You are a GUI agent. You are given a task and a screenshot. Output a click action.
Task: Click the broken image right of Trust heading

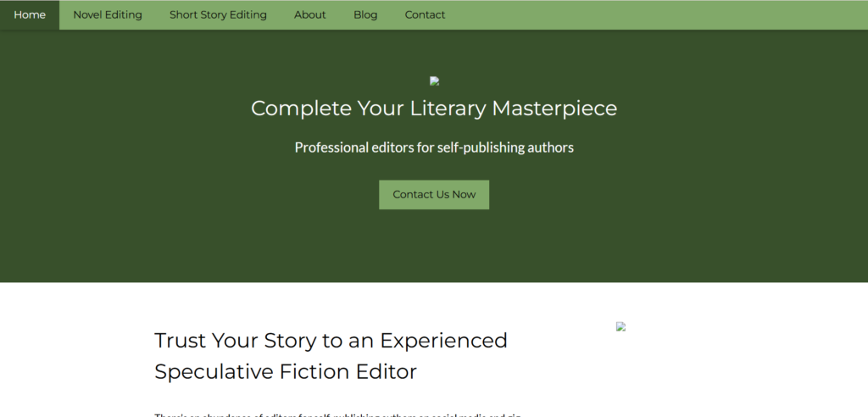[620, 326]
